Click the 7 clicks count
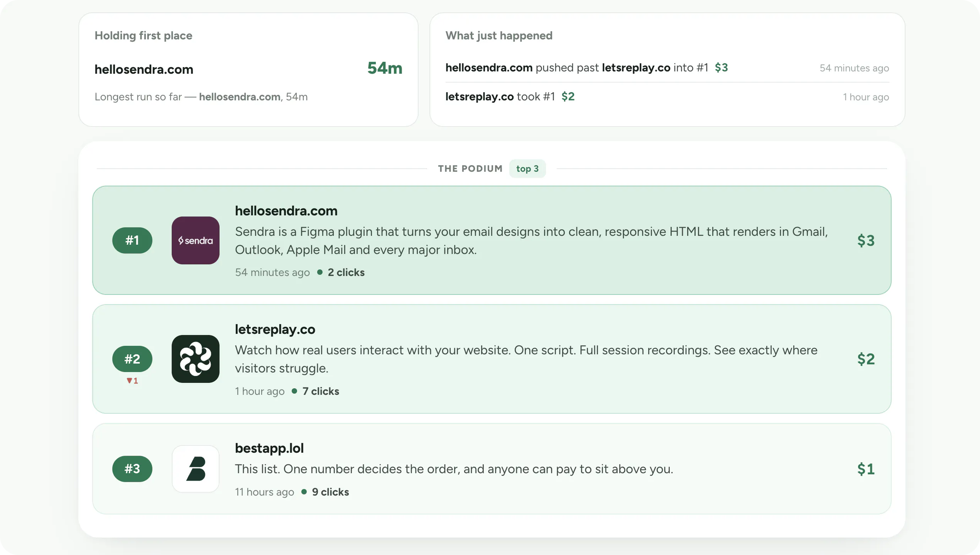The height and width of the screenshot is (555, 980). pyautogui.click(x=321, y=391)
